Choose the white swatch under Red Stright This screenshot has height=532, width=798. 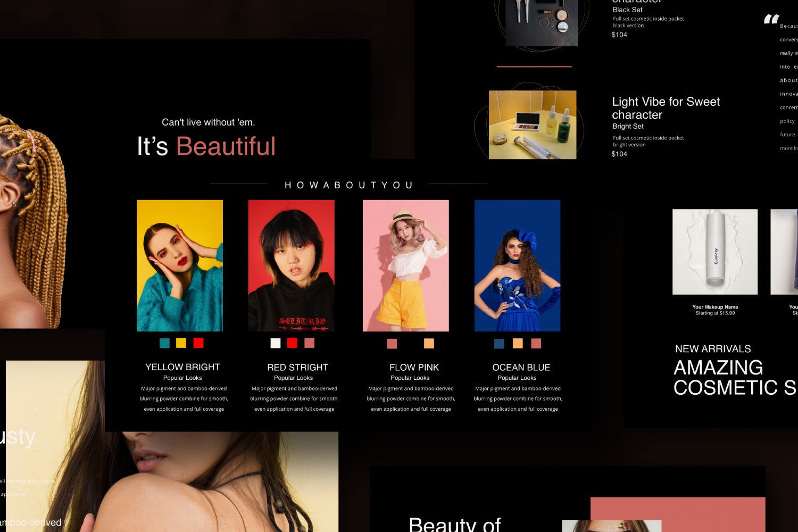point(276,343)
